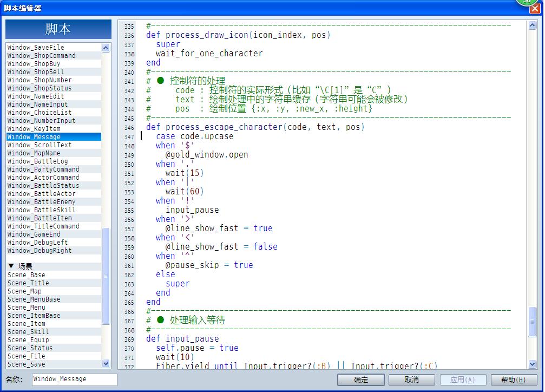
Task: Select Window_ShopNumber script
Action: (54, 80)
